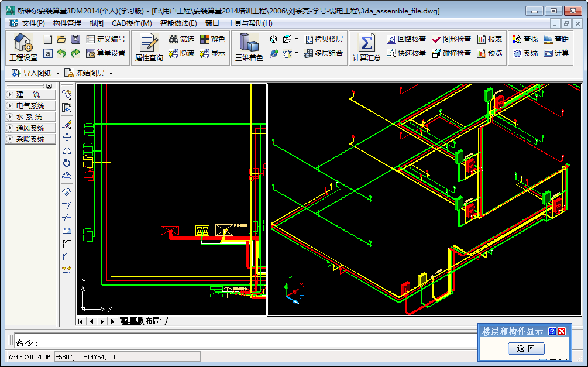The width and height of the screenshot is (588, 367).
Task: Select the move tool in vertical toolbar
Action: point(67,138)
